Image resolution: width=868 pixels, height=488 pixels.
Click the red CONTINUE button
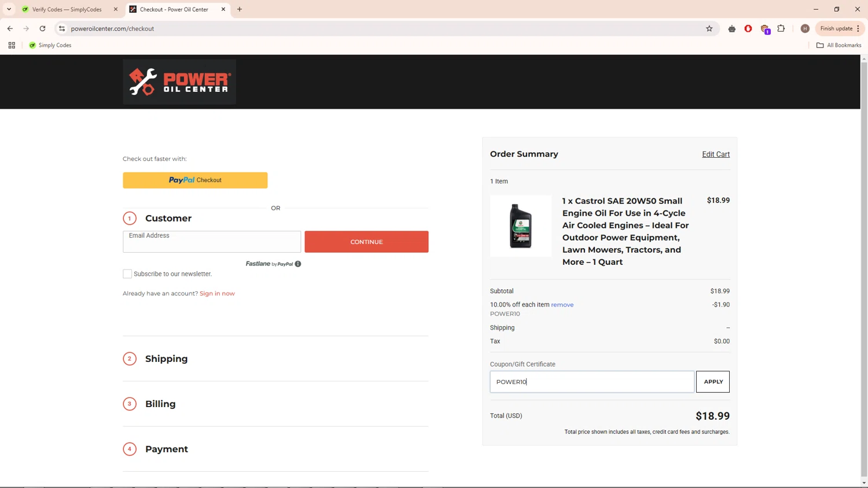click(x=366, y=242)
